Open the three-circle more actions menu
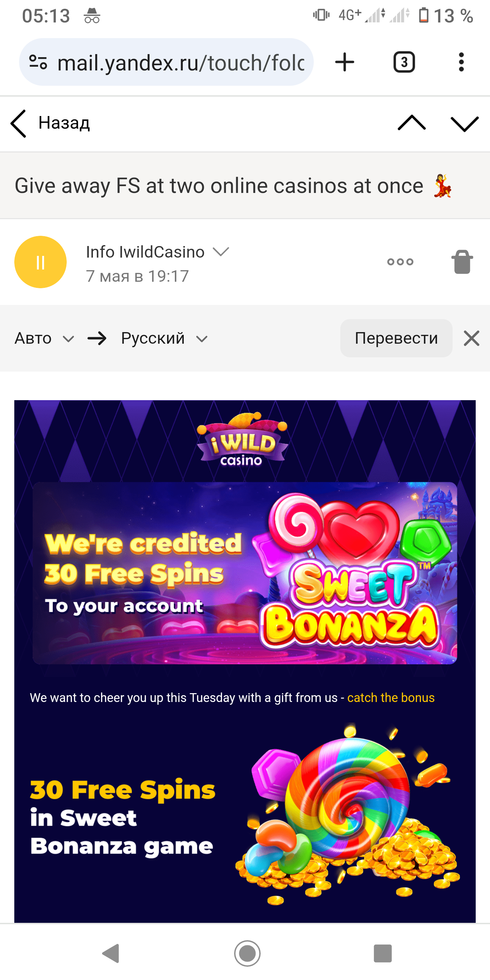Image resolution: width=490 pixels, height=980 pixels. click(x=400, y=262)
